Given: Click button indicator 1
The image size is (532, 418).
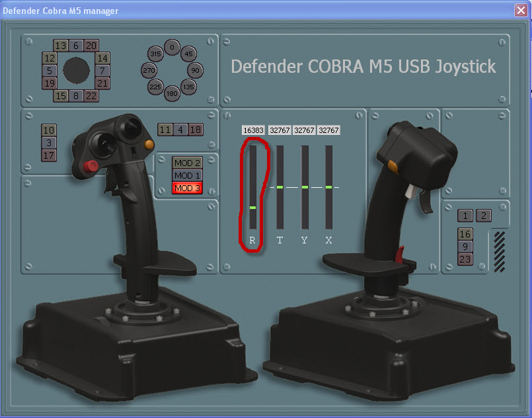Looking at the screenshot, I should click(465, 216).
